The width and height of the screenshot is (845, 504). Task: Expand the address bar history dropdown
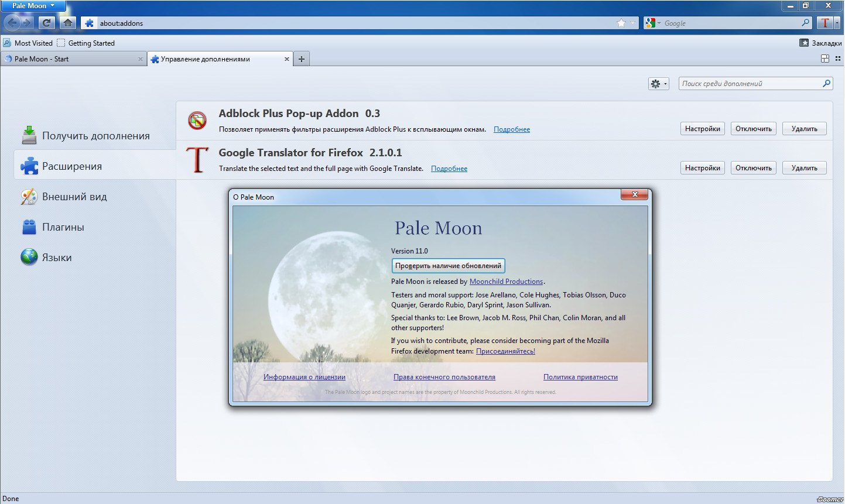[x=632, y=23]
